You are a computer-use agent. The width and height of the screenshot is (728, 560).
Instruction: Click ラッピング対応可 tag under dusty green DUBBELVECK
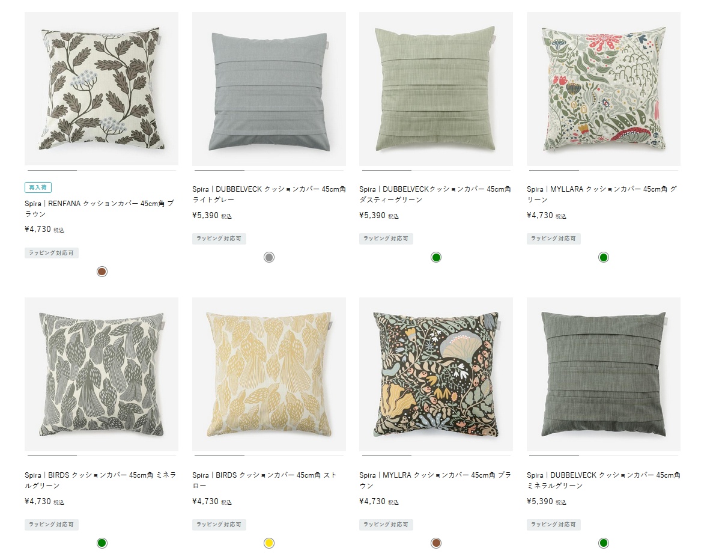[x=386, y=239]
